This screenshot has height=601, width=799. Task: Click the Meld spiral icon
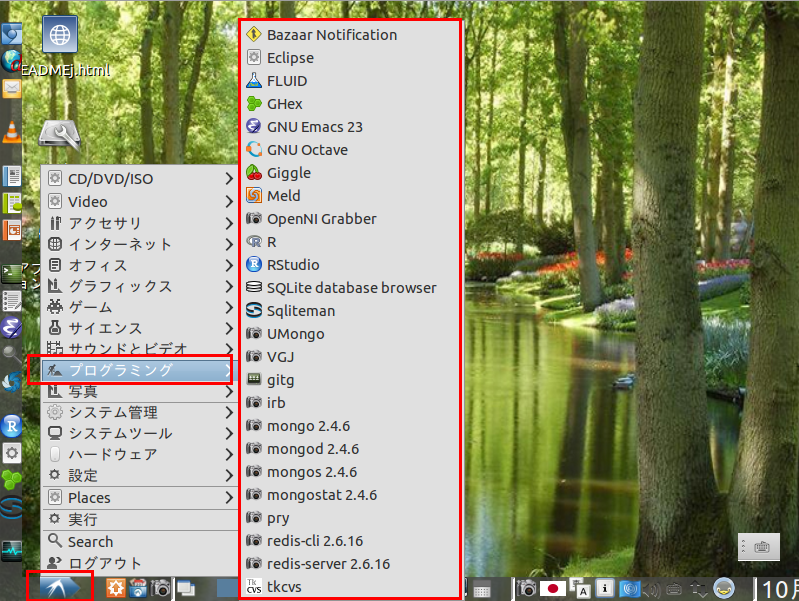[x=254, y=195]
